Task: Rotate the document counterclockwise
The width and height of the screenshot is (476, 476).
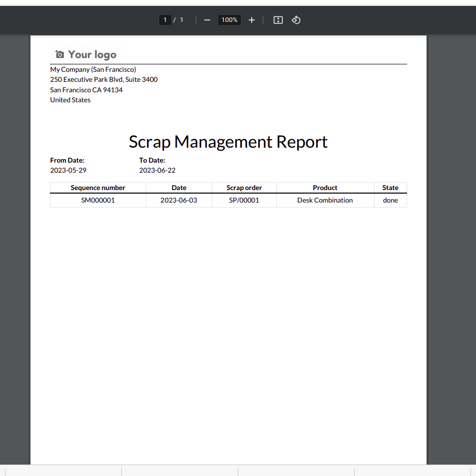Action: tap(296, 20)
